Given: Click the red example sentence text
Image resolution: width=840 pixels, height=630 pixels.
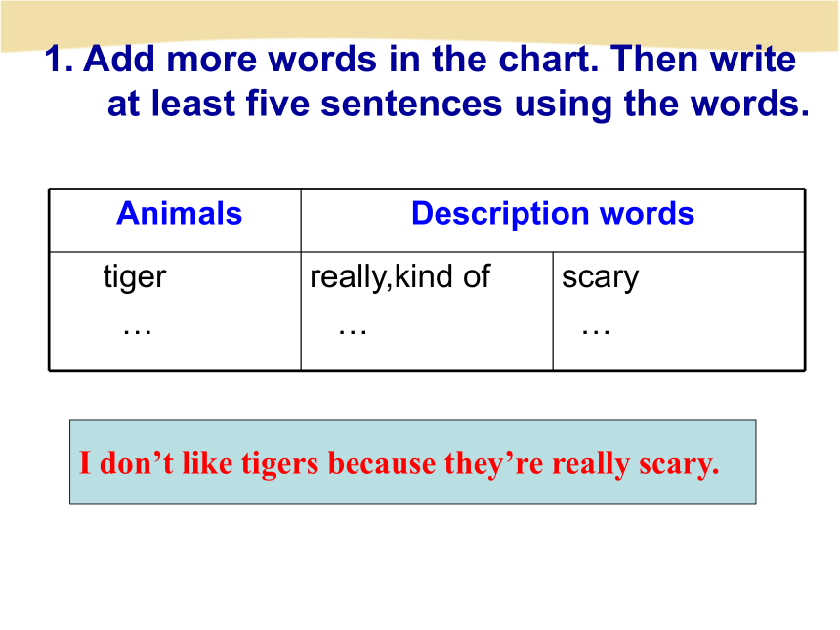Looking at the screenshot, I should tap(399, 463).
